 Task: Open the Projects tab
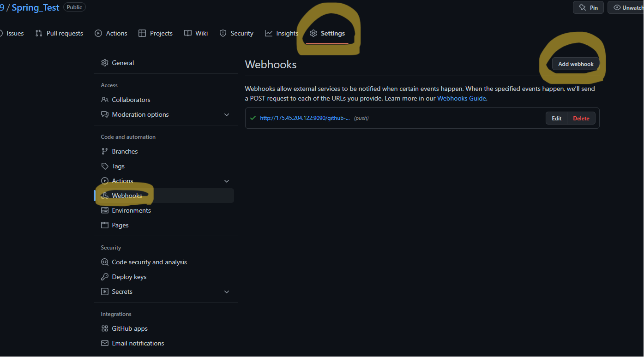coord(156,33)
